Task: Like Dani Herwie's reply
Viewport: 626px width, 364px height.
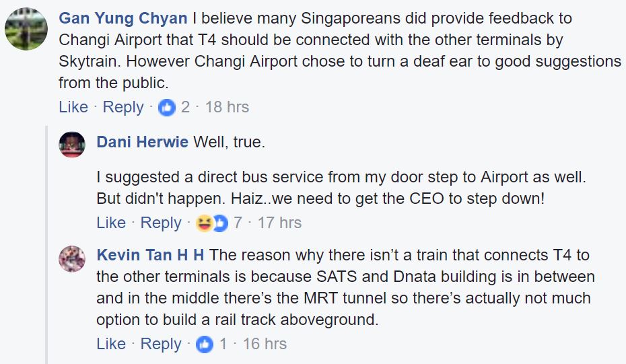Action: point(111,223)
